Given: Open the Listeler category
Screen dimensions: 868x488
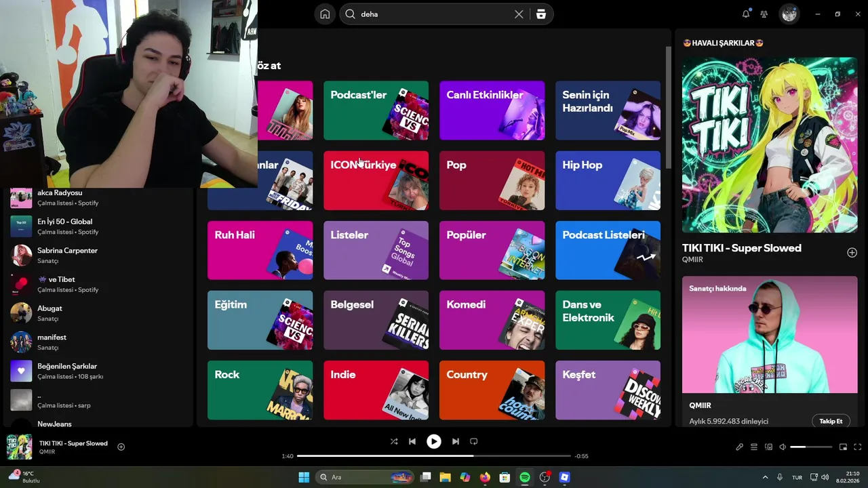Looking at the screenshot, I should [x=376, y=250].
